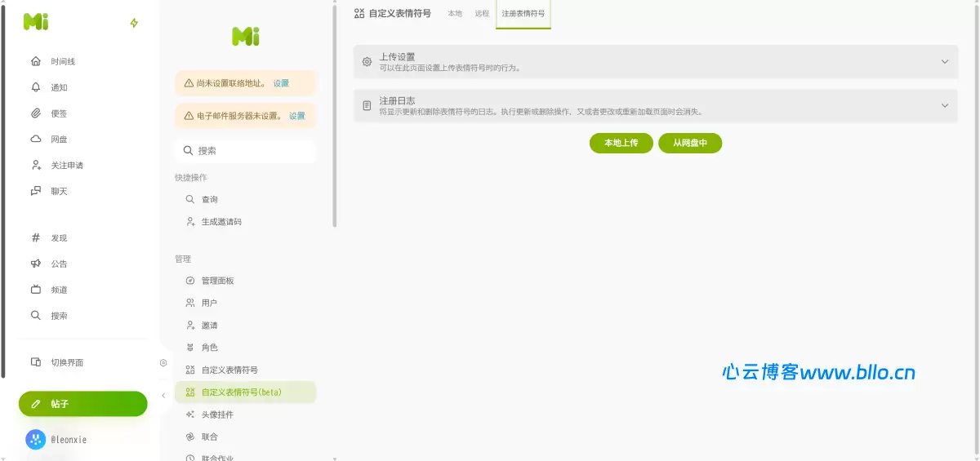Click the 帖子 compose button
Image resolution: width=980 pixels, height=461 pixels.
83,404
